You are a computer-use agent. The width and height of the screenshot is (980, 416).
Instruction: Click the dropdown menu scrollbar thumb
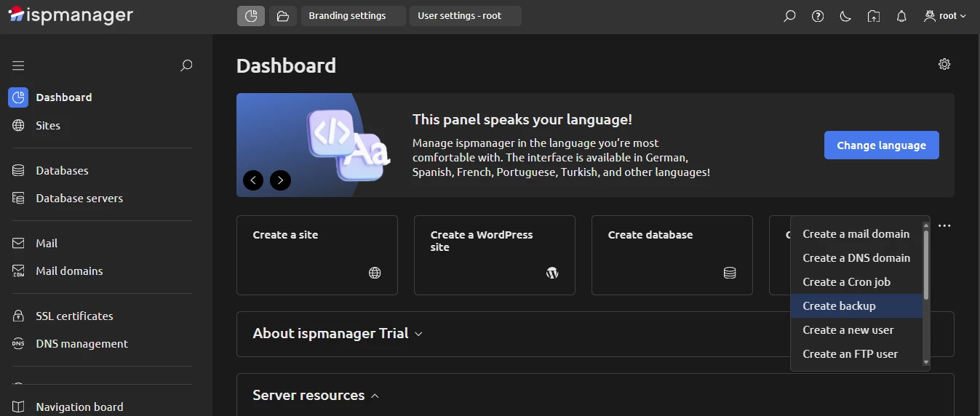coord(926,265)
